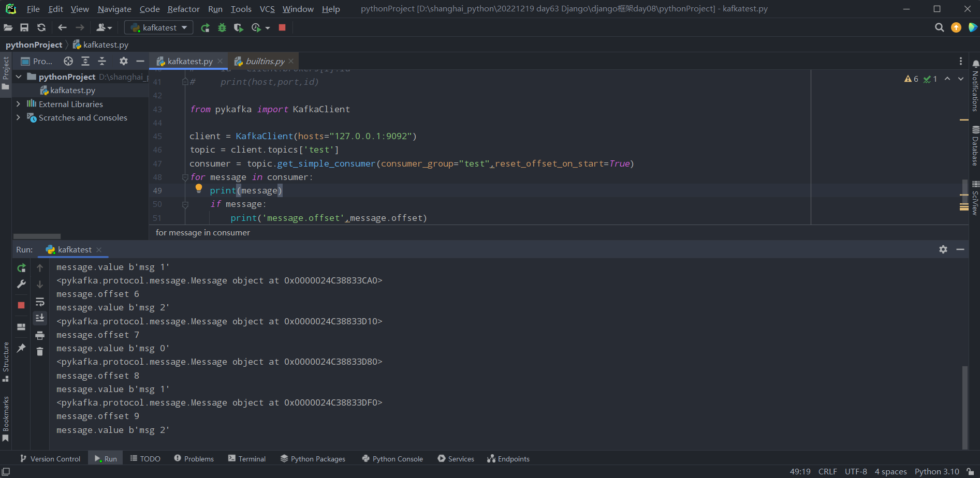Hide the Project tool window
Image resolution: width=980 pixels, height=478 pixels.
tap(140, 61)
